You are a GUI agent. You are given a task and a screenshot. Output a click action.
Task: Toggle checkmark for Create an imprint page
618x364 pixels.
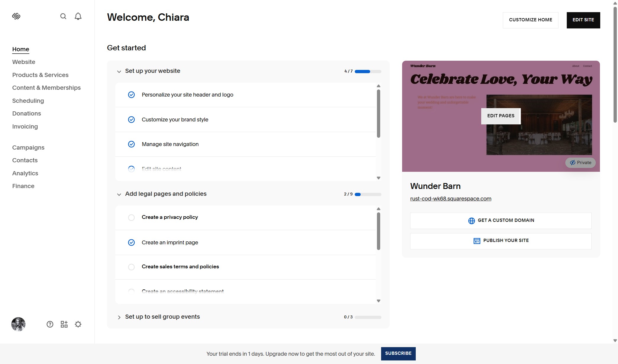[131, 243]
